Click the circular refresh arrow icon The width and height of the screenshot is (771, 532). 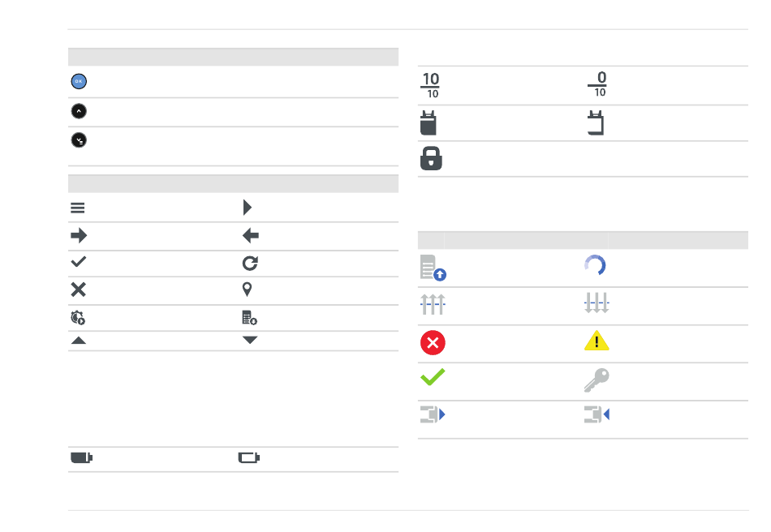pos(250,264)
